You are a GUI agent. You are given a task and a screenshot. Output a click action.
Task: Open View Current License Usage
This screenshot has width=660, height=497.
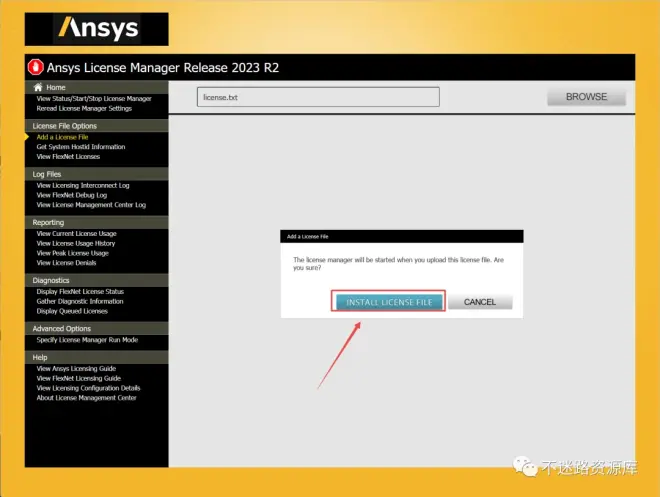tap(76, 234)
